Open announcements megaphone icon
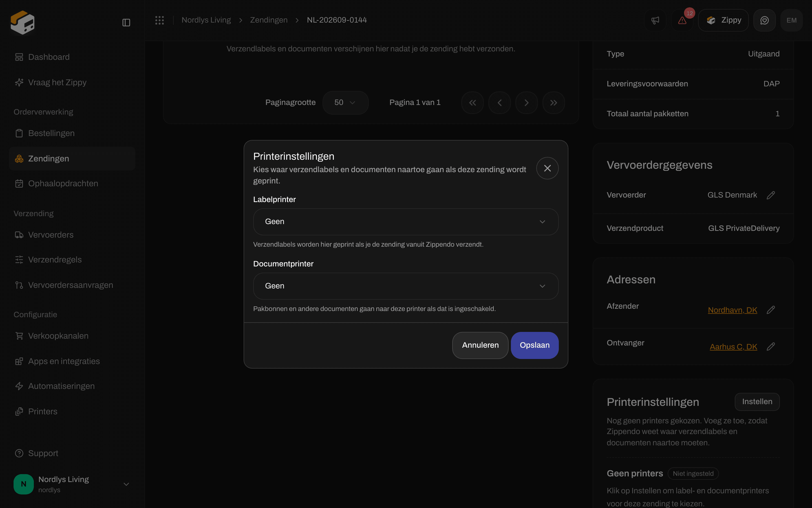This screenshot has height=508, width=812. coord(655,20)
